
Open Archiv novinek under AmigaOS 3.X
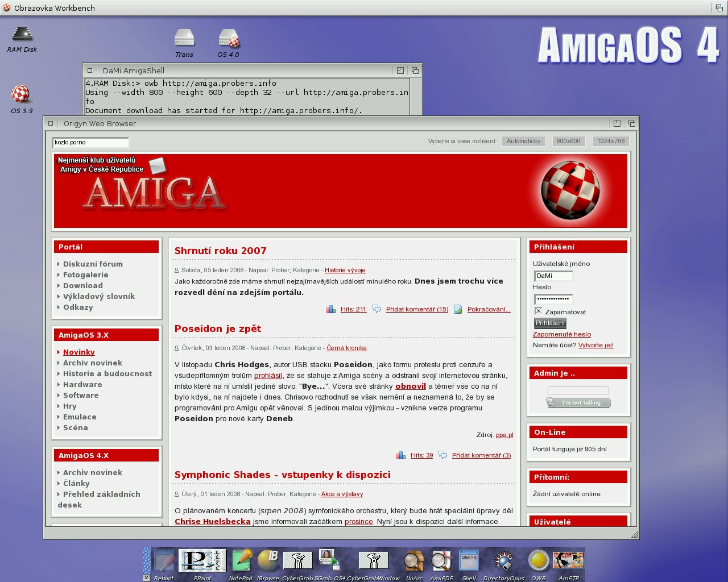point(93,363)
